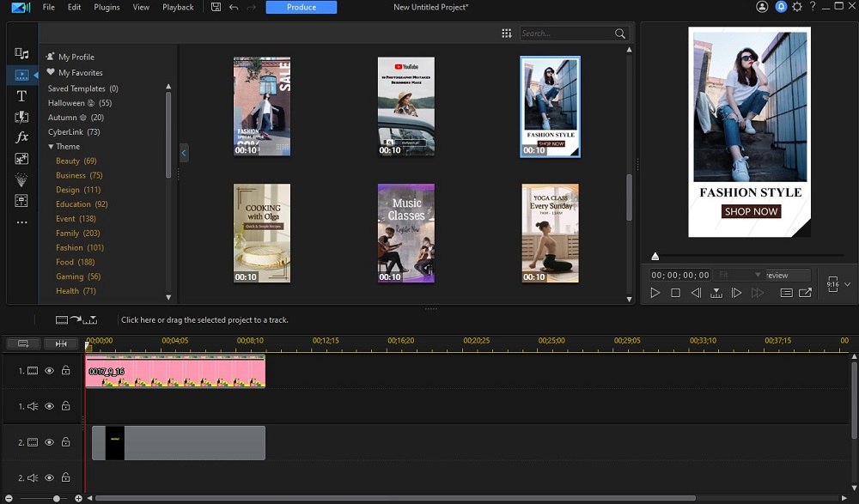Open the Transition Room
This screenshot has height=504, width=859.
point(21,117)
